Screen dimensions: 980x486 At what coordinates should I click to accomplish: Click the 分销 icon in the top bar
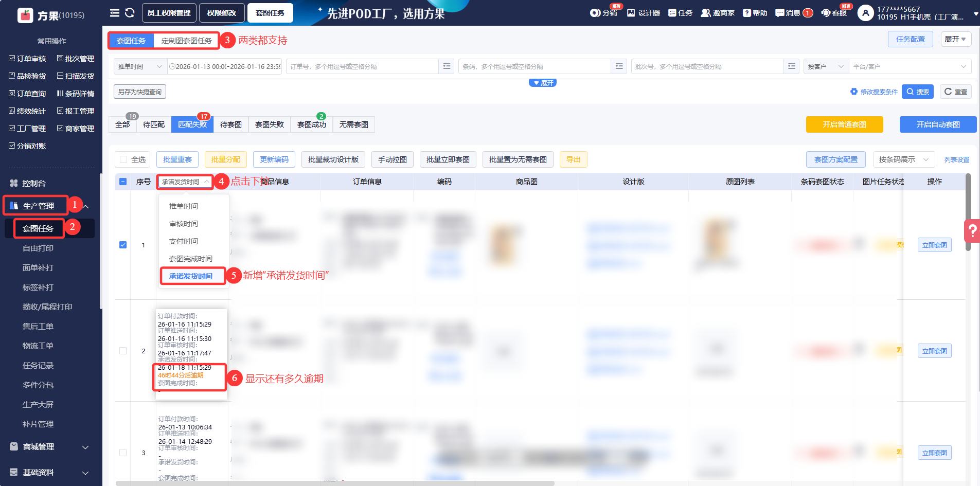(602, 13)
